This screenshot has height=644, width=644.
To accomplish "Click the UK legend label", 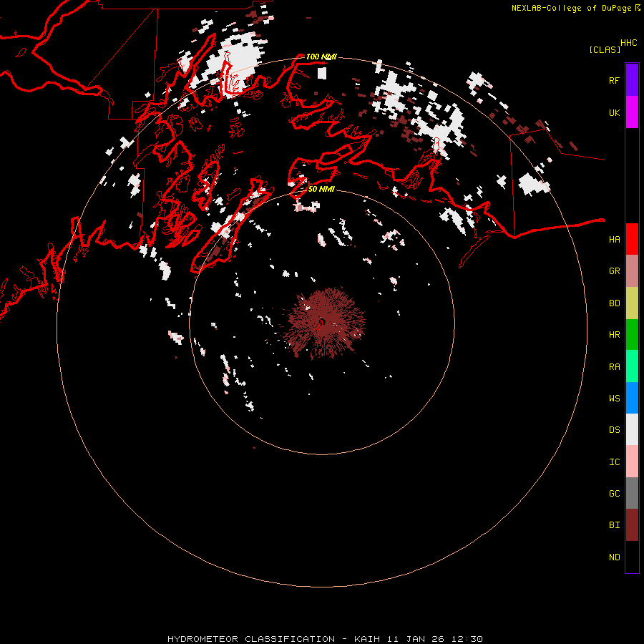I will click(614, 112).
